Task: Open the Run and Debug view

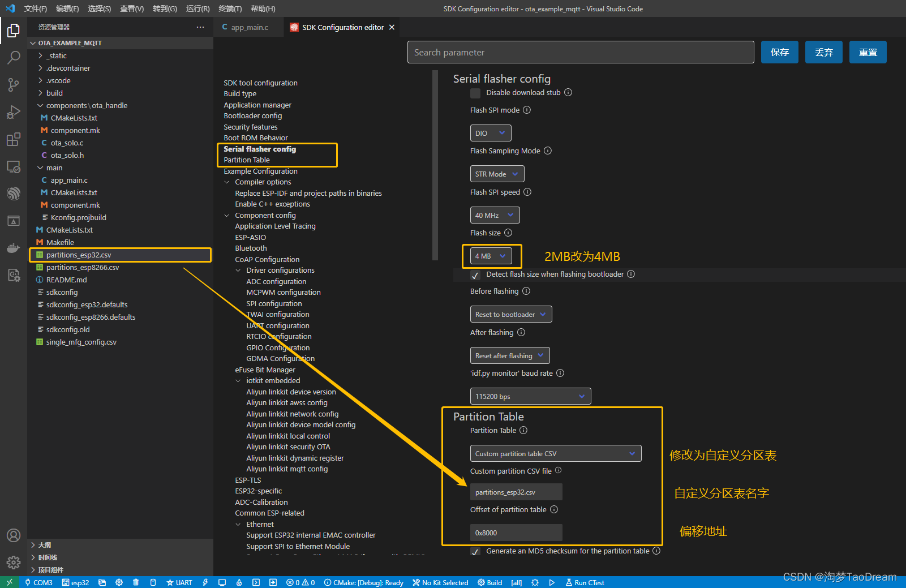Action: tap(14, 111)
